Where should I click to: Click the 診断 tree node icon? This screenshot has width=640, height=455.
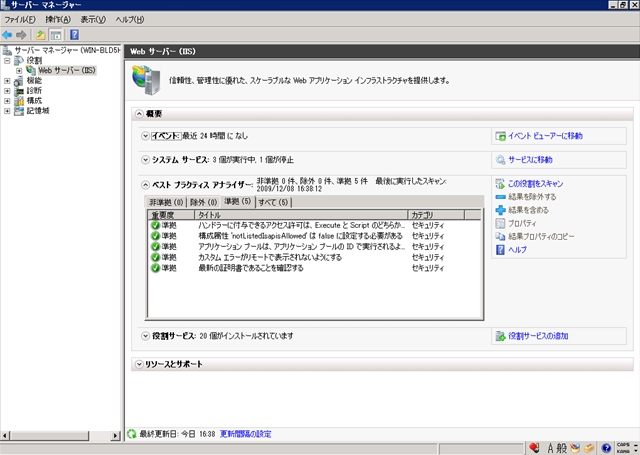pos(19,91)
